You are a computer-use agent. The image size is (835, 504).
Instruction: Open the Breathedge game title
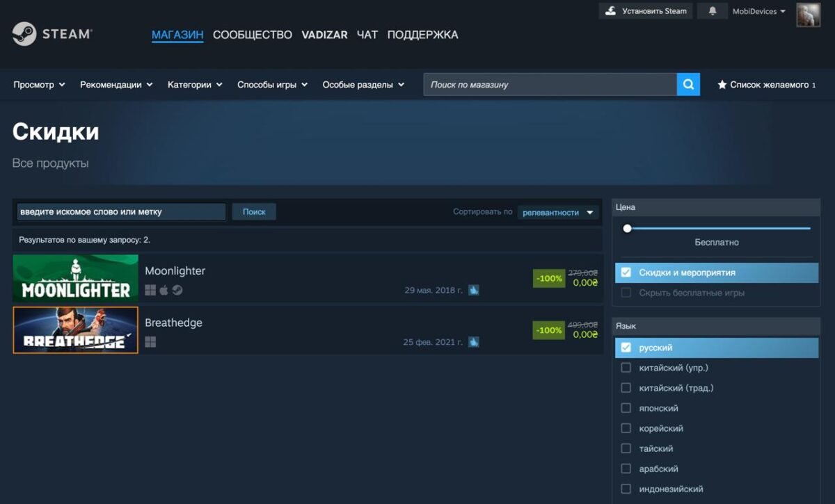click(173, 323)
